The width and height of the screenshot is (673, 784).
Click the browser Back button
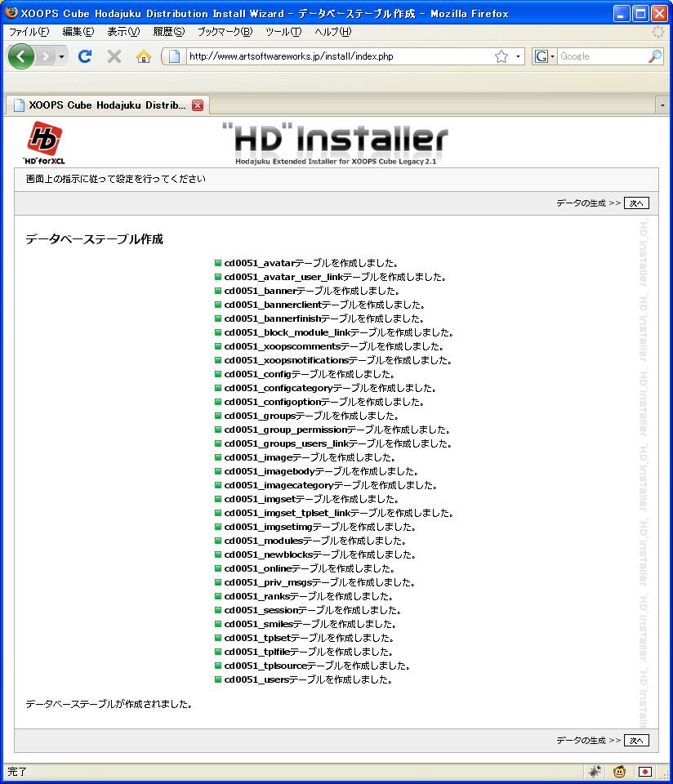(x=20, y=56)
